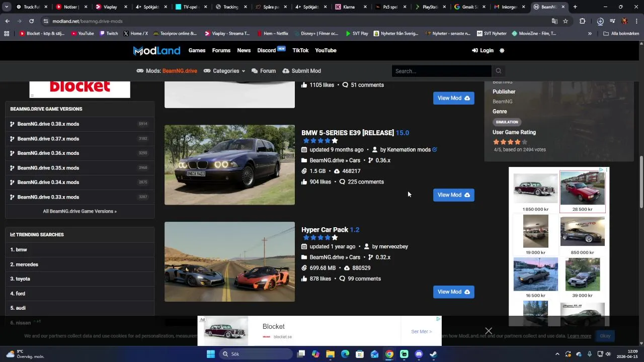Screen dimensions: 644x362
Task: Select trending search 3. toyota
Action: [79, 279]
